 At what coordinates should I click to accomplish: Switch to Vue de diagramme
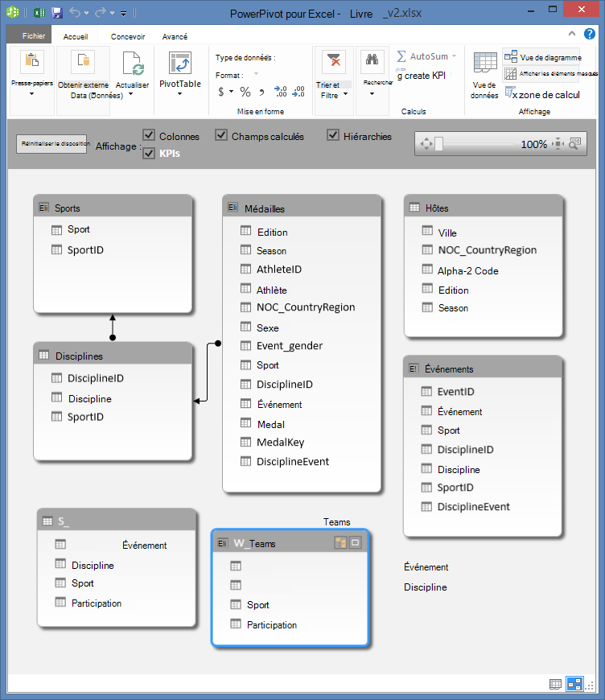(x=542, y=56)
